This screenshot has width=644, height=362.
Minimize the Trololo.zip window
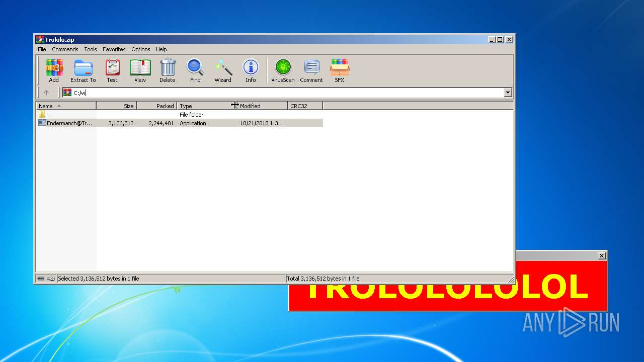492,40
